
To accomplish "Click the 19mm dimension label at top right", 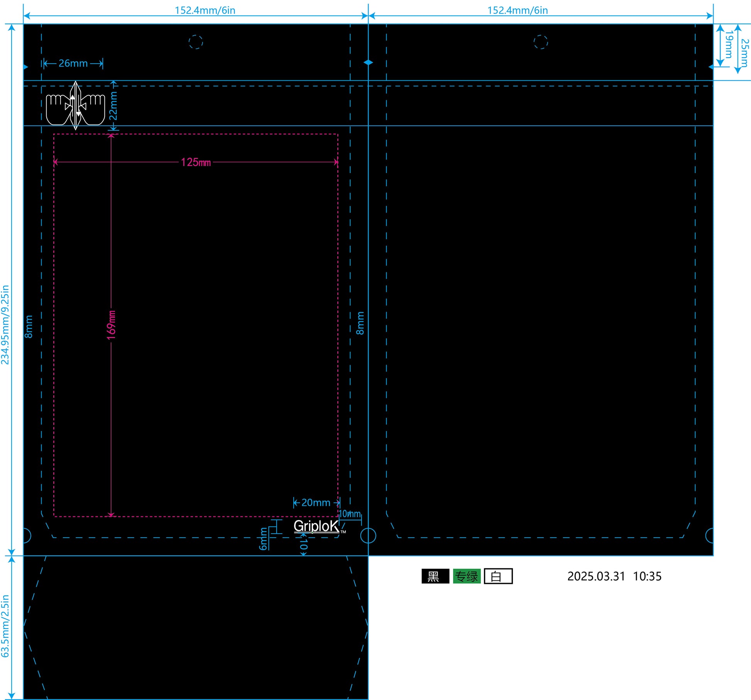I will tap(729, 44).
